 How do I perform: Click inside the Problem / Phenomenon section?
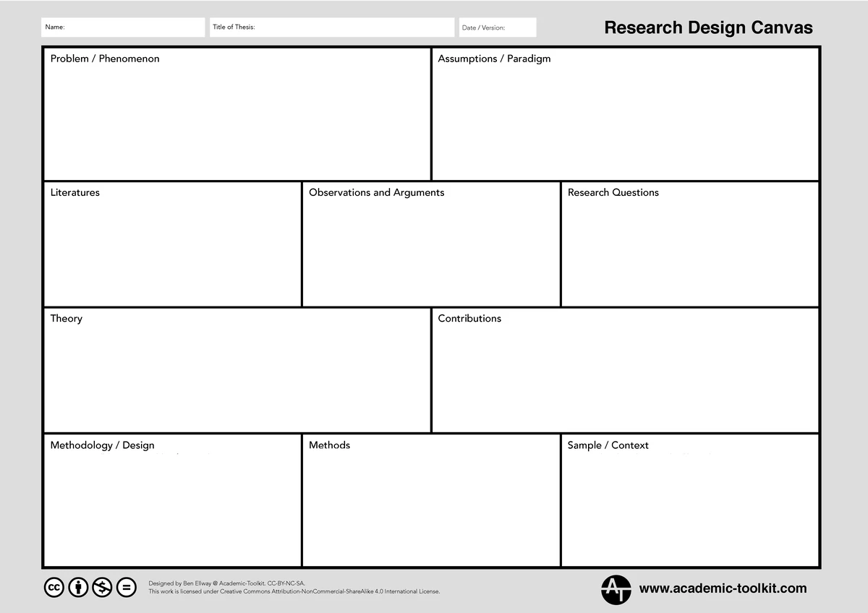237,112
